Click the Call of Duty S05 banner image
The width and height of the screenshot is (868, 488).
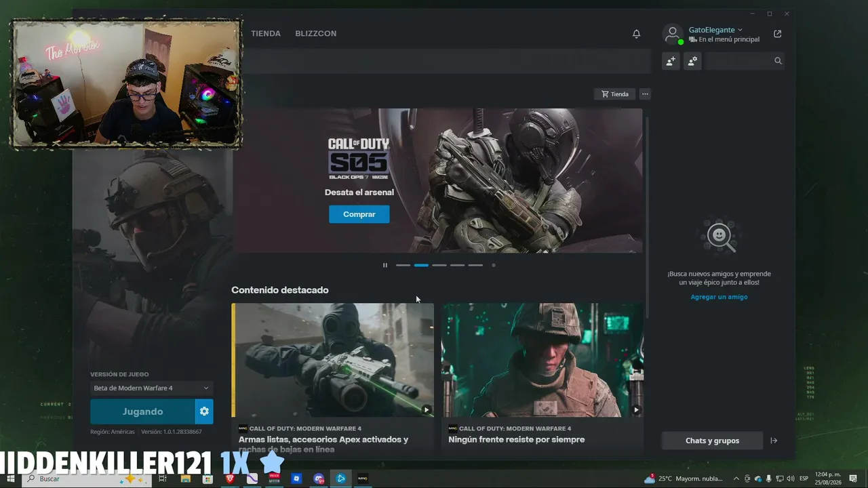pyautogui.click(x=437, y=180)
